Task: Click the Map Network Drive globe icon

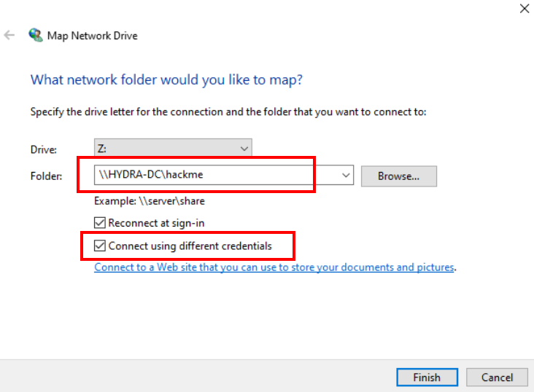Action: pyautogui.click(x=35, y=35)
